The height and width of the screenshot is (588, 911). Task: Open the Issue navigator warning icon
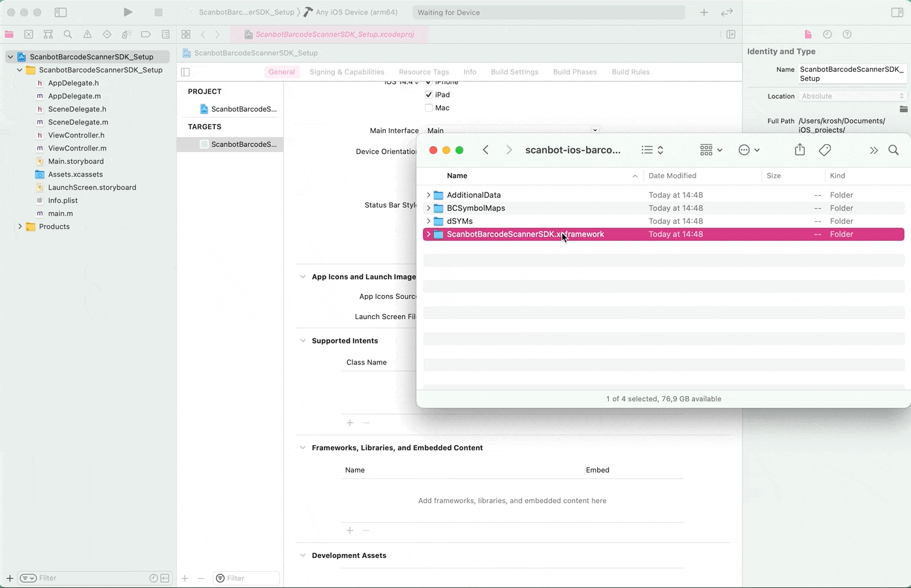coord(87,35)
